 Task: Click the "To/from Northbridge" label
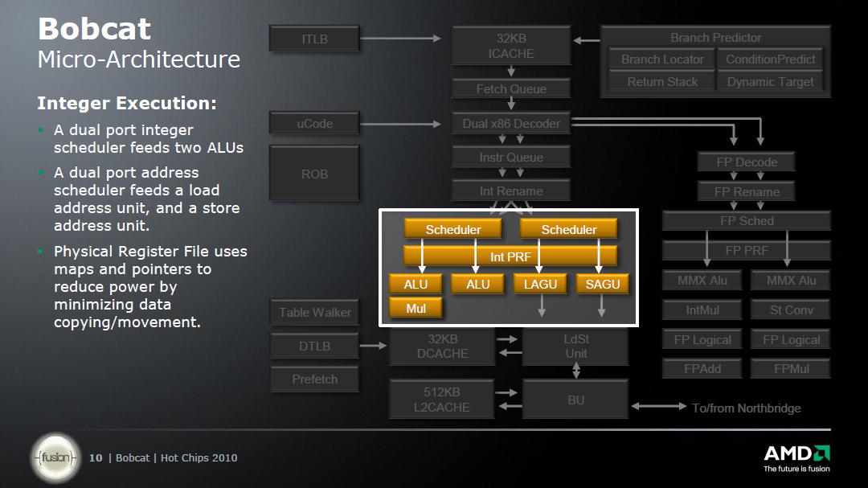pyautogui.click(x=746, y=408)
